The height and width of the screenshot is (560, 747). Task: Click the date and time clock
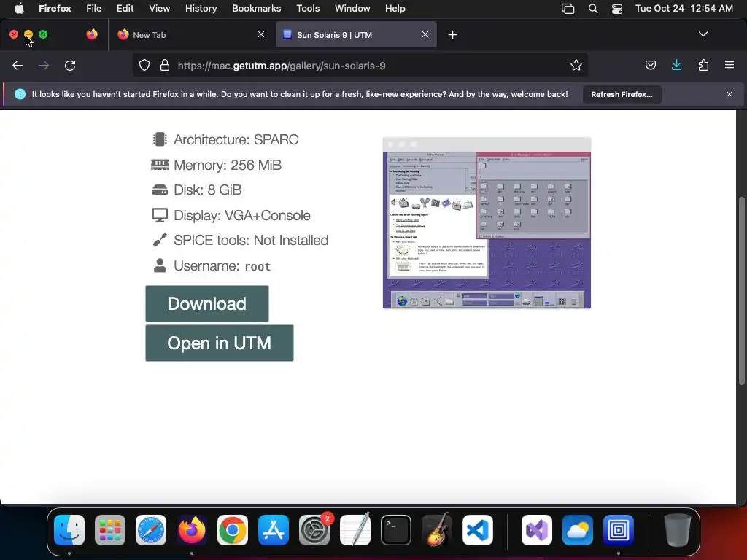[684, 8]
